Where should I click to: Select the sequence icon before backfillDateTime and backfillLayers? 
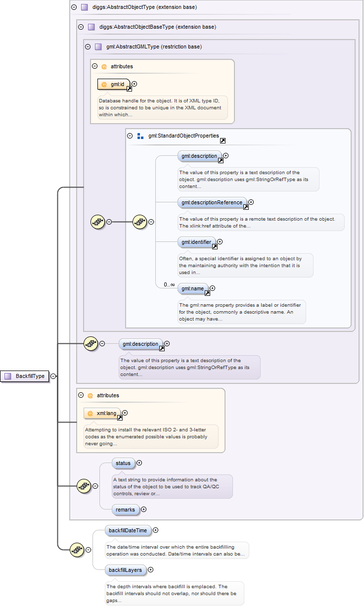click(x=77, y=549)
